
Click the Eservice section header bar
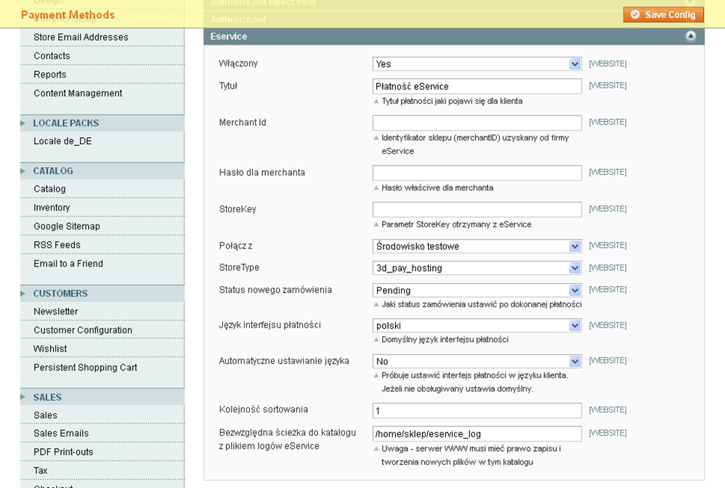[454, 36]
